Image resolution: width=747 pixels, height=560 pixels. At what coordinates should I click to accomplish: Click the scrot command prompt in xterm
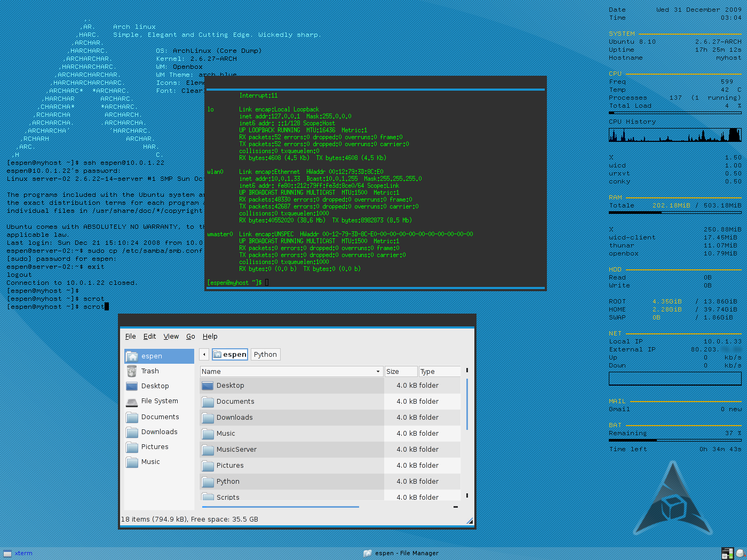pyautogui.click(x=58, y=307)
